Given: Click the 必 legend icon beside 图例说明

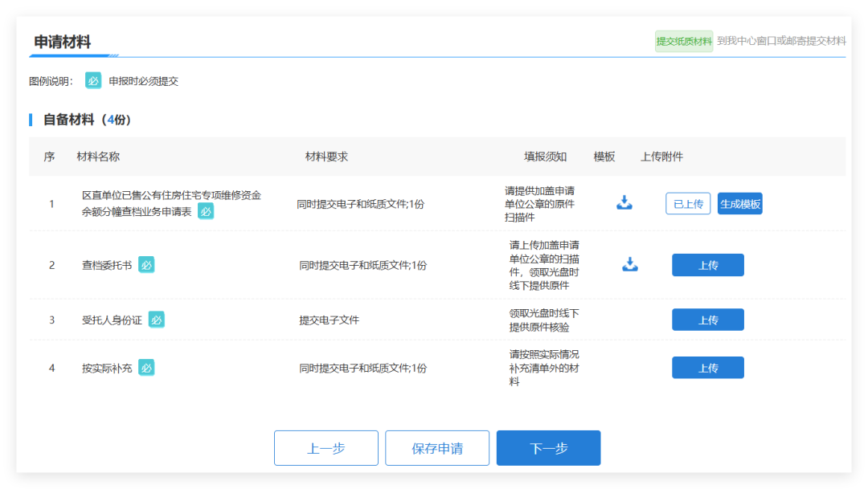Looking at the screenshot, I should pos(93,80).
